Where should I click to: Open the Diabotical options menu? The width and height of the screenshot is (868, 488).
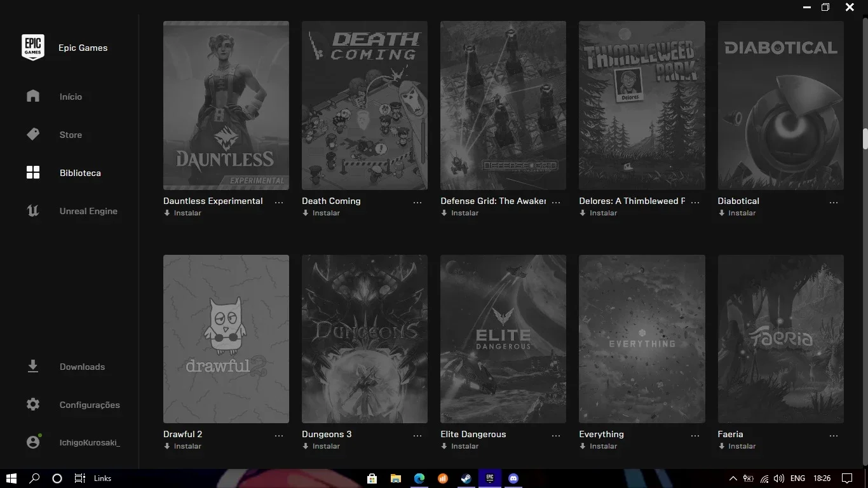834,202
